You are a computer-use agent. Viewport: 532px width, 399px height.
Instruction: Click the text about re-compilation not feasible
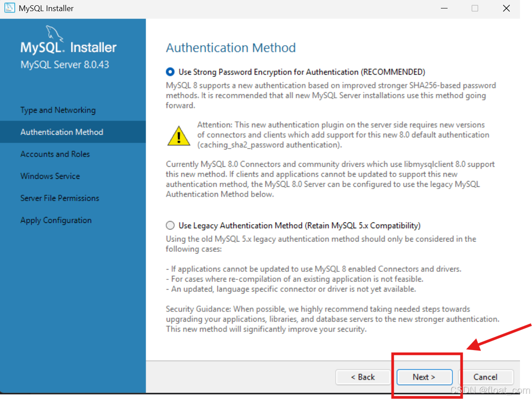[x=295, y=279]
